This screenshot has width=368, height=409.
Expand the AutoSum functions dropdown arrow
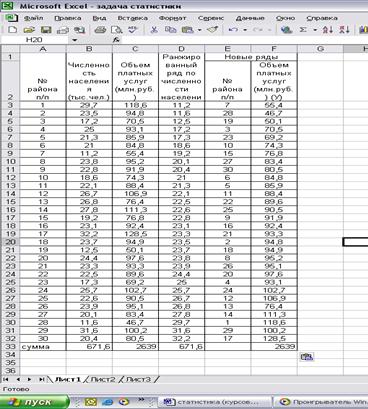coord(315,30)
